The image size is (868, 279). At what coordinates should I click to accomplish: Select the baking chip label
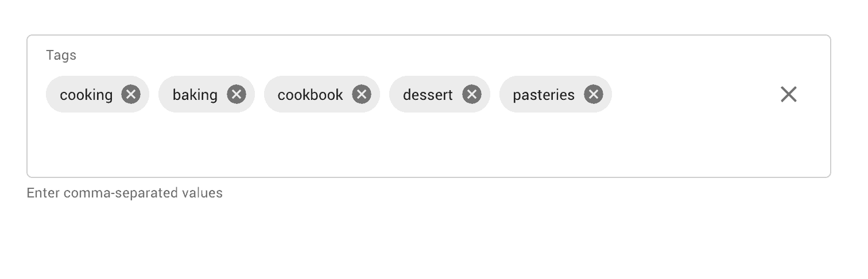pyautogui.click(x=195, y=95)
